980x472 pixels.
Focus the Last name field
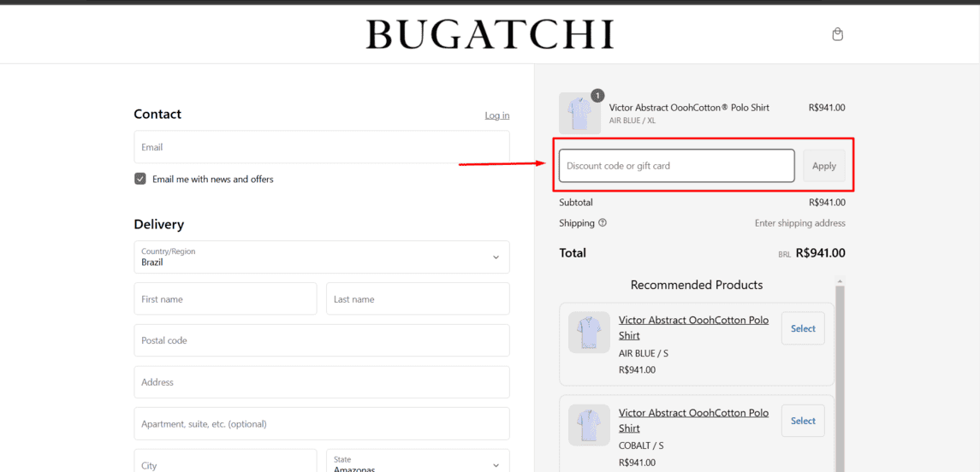click(x=418, y=299)
